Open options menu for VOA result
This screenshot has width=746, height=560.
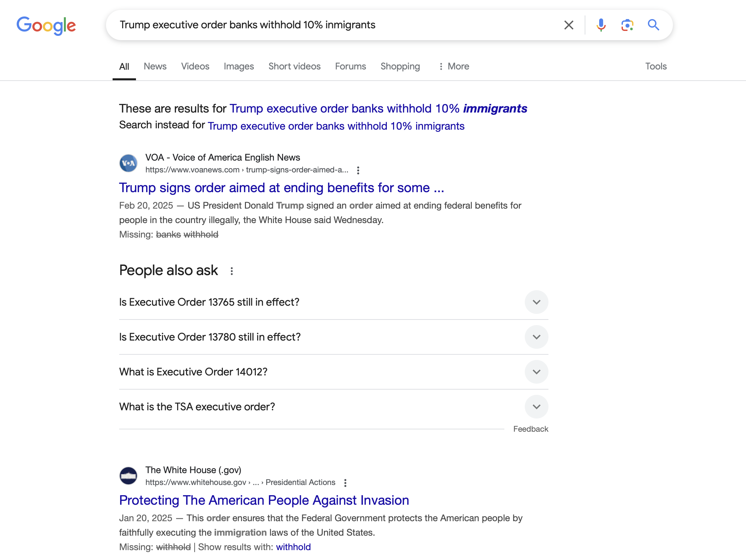click(x=358, y=170)
